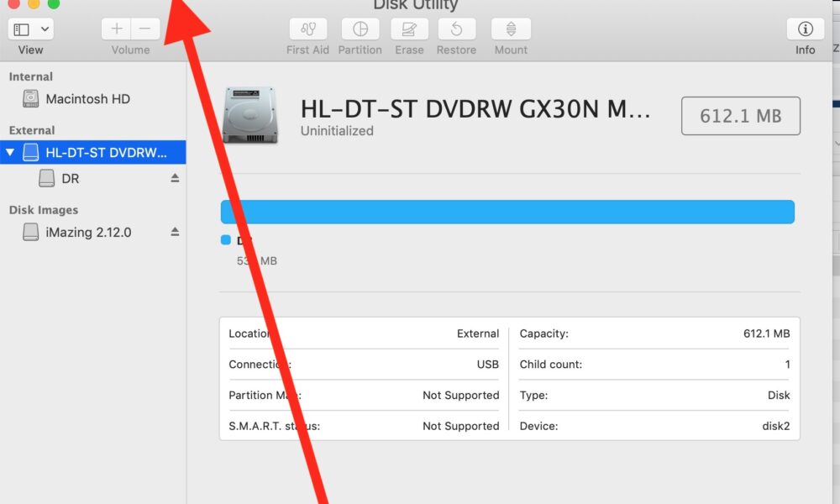
Task: Click the blue disk usage bar
Action: click(x=507, y=212)
